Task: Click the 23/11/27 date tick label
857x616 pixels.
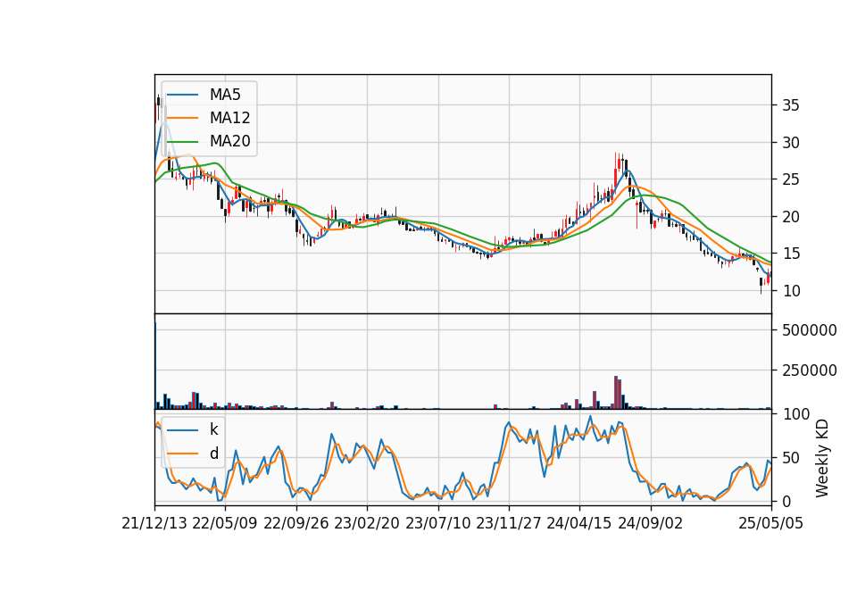Action: [509, 523]
